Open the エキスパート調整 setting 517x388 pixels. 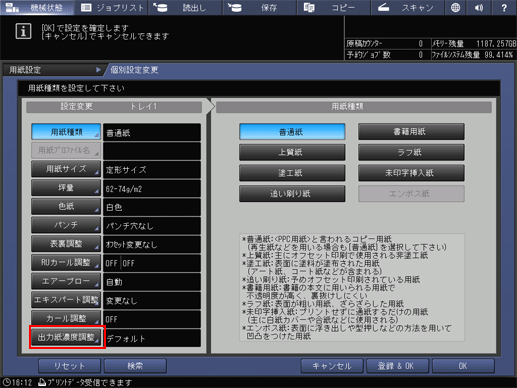pos(66,300)
